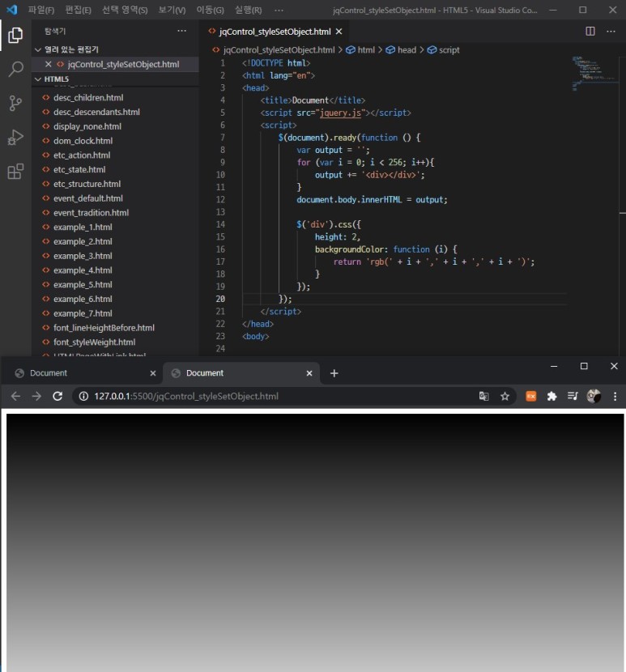This screenshot has width=626, height=672.
Task: Open font_lineHeightBefore.html in explorer
Action: (x=104, y=328)
